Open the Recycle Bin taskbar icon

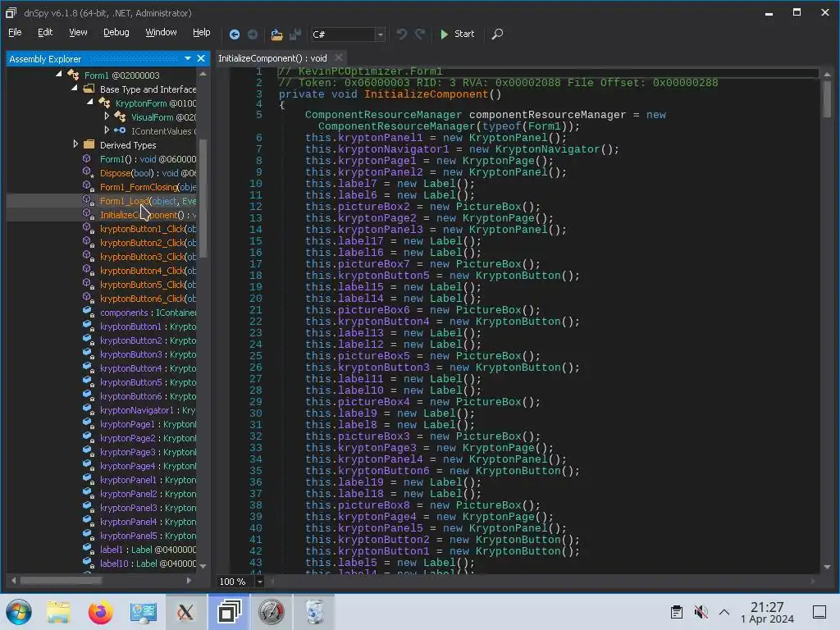pyautogui.click(x=314, y=612)
